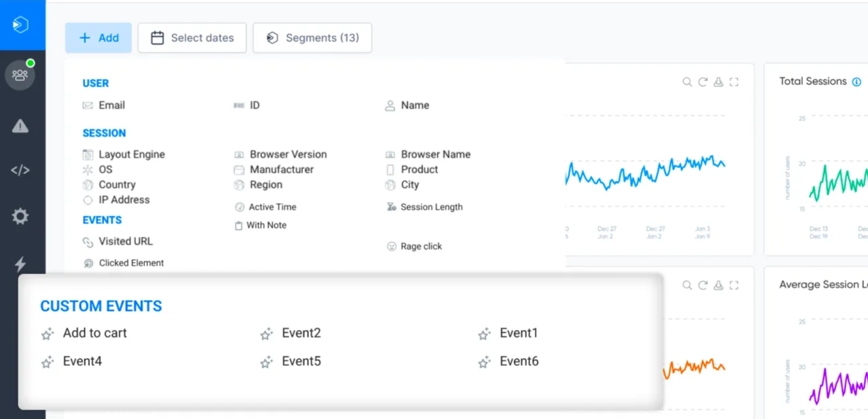Choose the Clicked Element event filter
The width and height of the screenshot is (868, 419).
124,263
